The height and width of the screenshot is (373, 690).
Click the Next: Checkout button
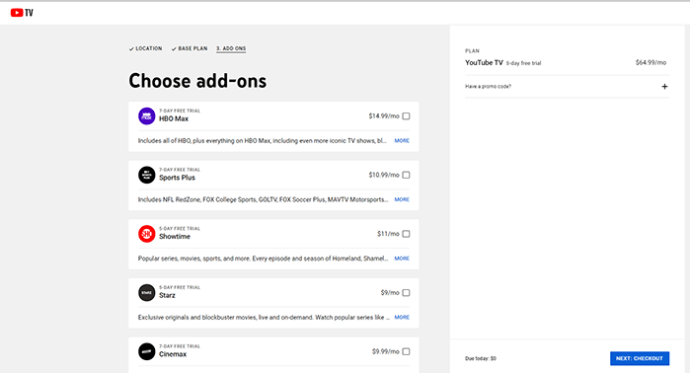tap(639, 358)
